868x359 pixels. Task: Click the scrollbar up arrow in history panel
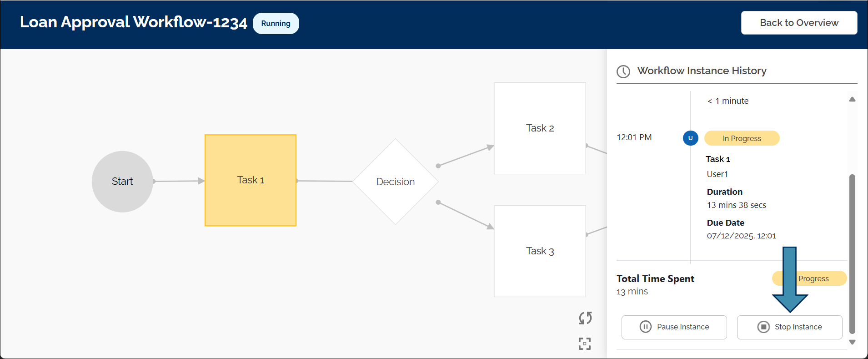tap(852, 99)
